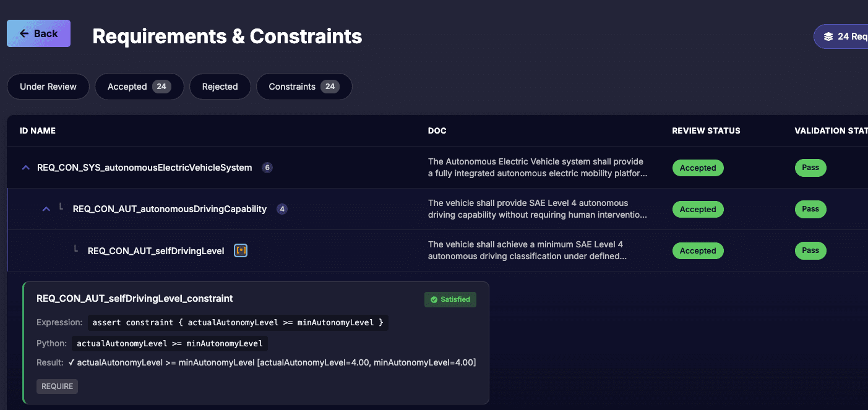The width and height of the screenshot is (868, 410).
Task: Toggle the Pass validation badge on autonomousDrivingCapability
Action: tap(810, 209)
